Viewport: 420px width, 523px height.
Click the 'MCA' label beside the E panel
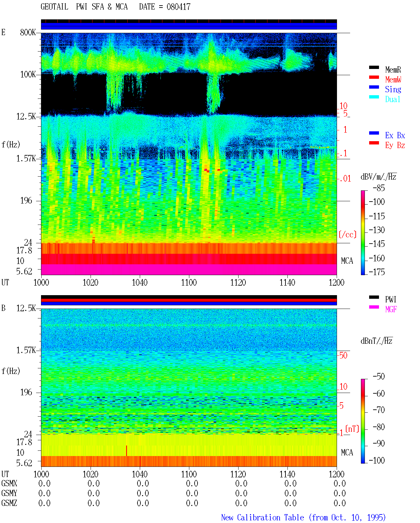(x=347, y=261)
